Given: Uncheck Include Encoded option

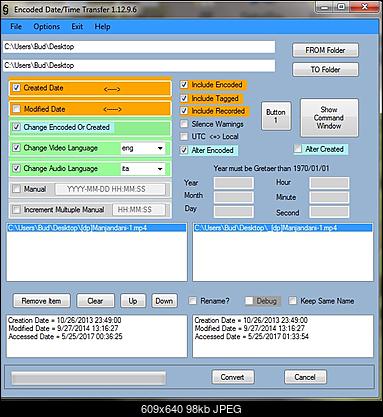Looking at the screenshot, I should point(184,85).
